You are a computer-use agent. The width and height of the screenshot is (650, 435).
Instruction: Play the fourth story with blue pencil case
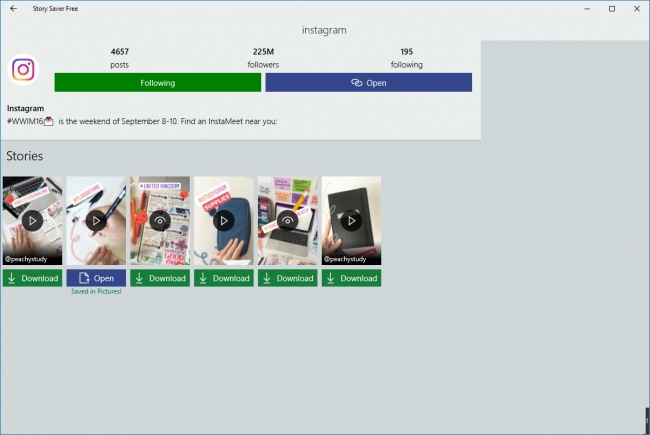[x=224, y=221]
